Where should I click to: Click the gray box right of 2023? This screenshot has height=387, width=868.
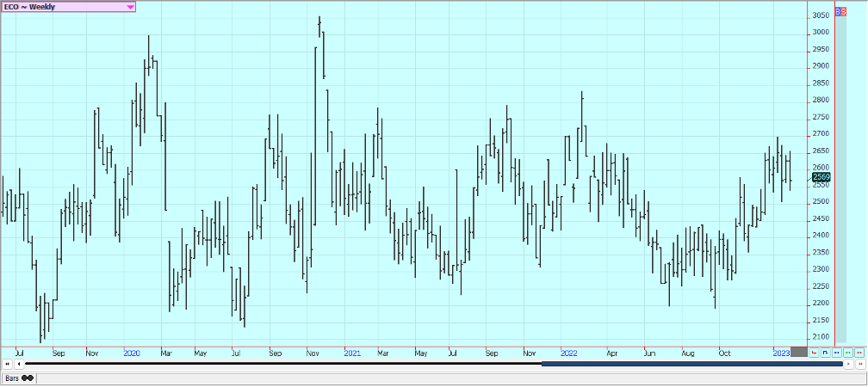point(799,353)
